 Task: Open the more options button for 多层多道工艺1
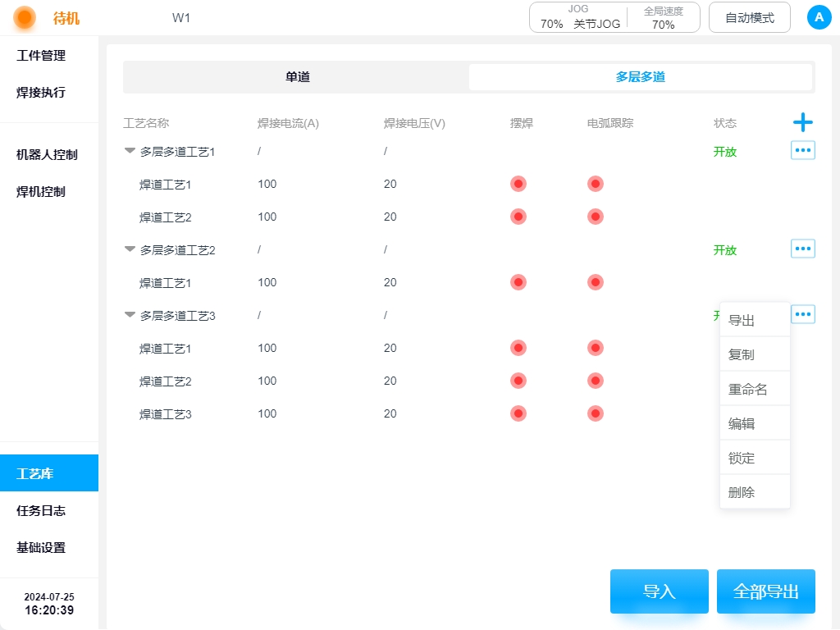(x=802, y=150)
